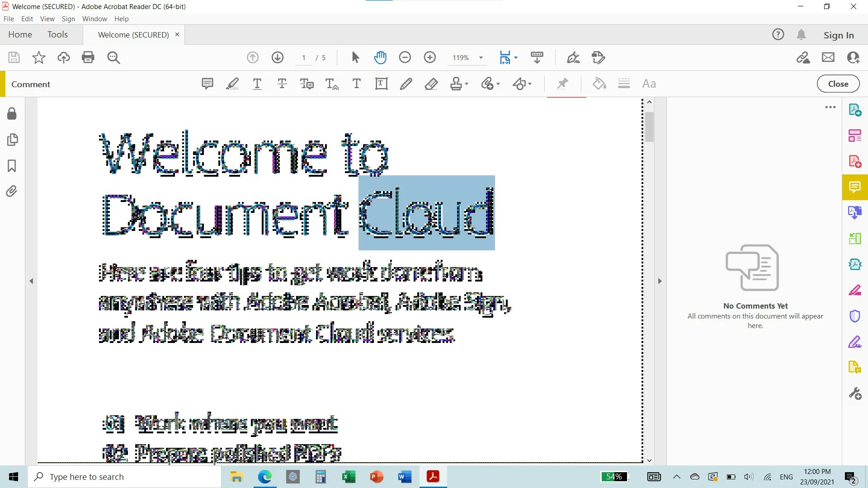The height and width of the screenshot is (488, 868).
Task: Collapse the right comments pane arrow
Action: (660, 281)
